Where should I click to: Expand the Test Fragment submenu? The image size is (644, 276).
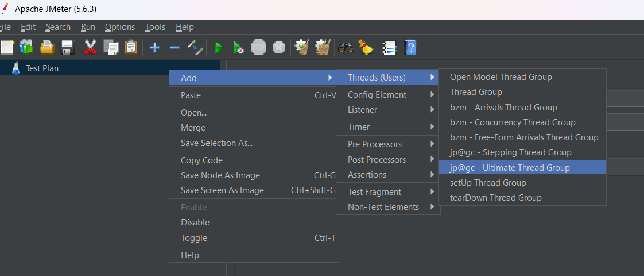pos(387,192)
